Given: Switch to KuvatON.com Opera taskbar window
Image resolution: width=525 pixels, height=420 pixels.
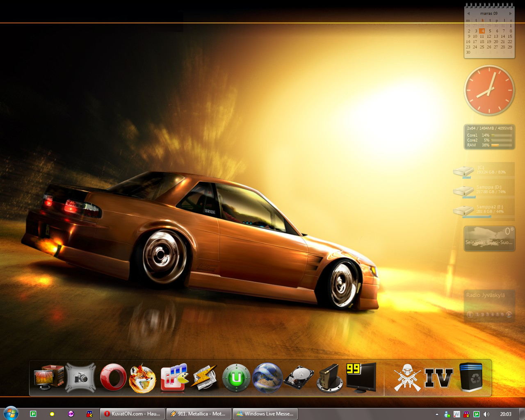Looking at the screenshot, I should [x=132, y=414].
